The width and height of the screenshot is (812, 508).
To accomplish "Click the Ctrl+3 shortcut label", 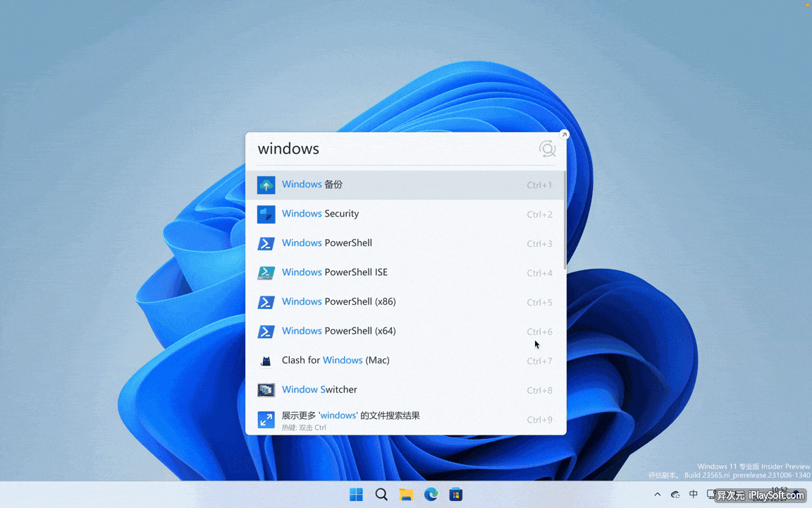I will click(540, 243).
